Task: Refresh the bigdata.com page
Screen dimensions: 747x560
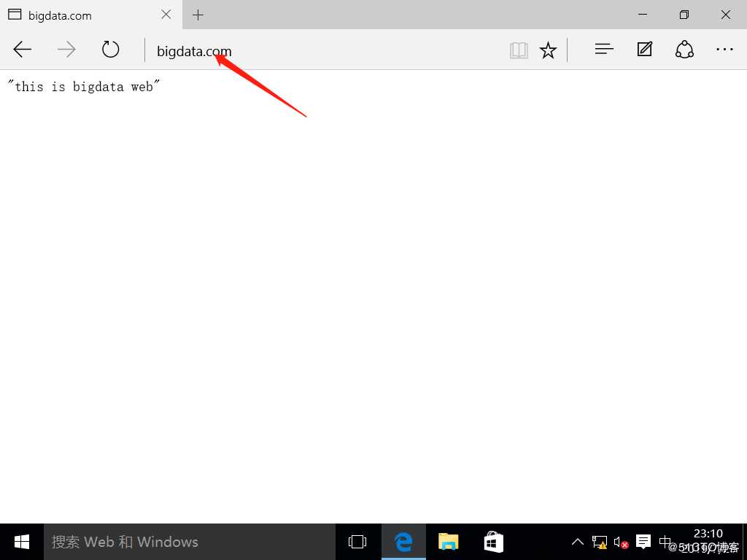Action: tap(111, 49)
